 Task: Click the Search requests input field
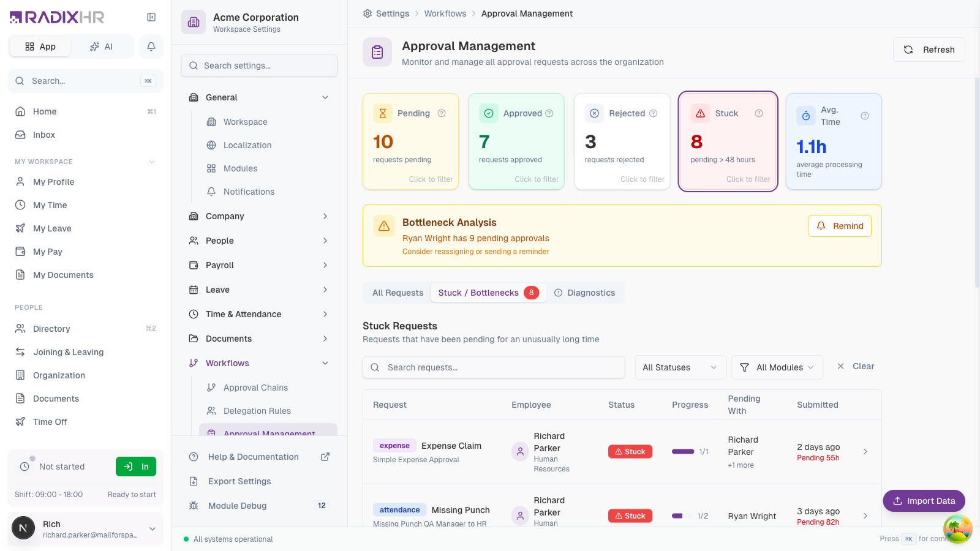coord(494,367)
